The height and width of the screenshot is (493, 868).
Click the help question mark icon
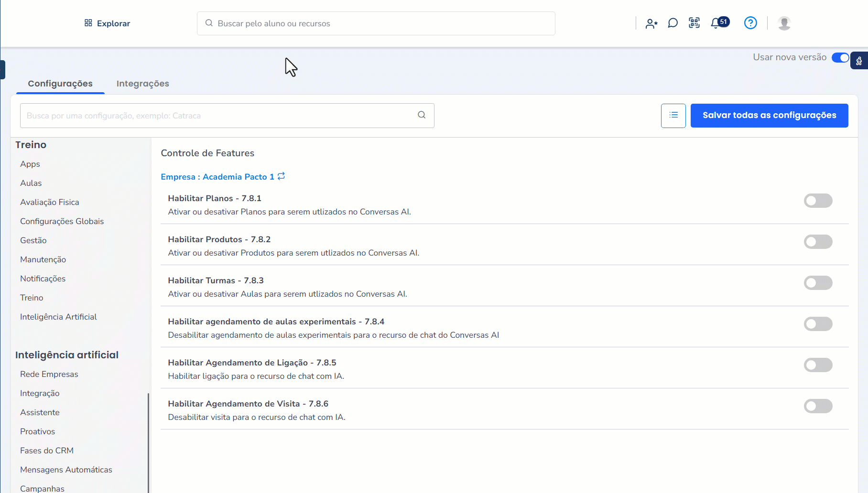click(x=750, y=23)
